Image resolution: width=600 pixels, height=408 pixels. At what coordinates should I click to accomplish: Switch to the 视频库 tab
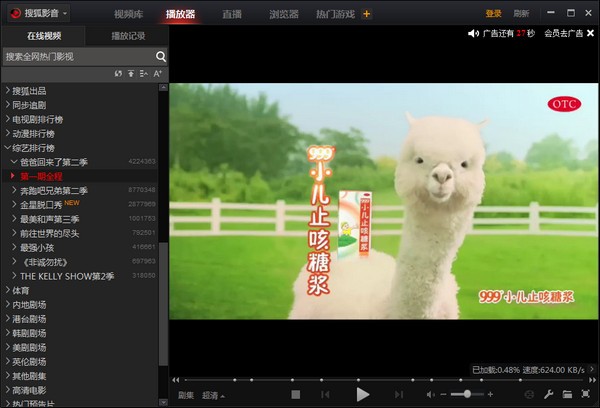click(x=129, y=14)
